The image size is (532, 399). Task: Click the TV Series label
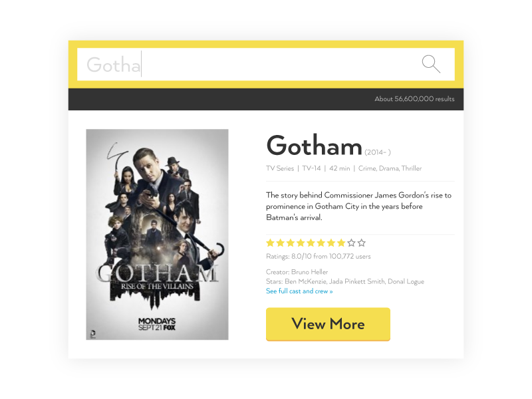pos(280,168)
